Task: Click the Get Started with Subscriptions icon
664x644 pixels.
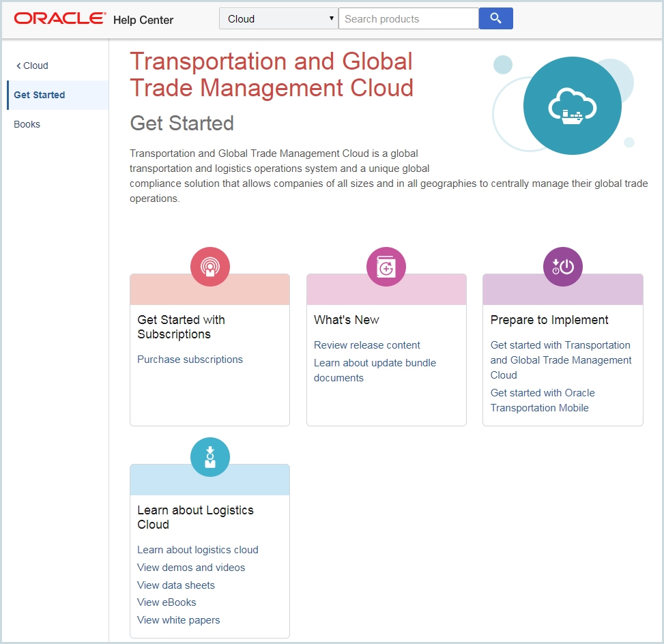Action: click(210, 267)
